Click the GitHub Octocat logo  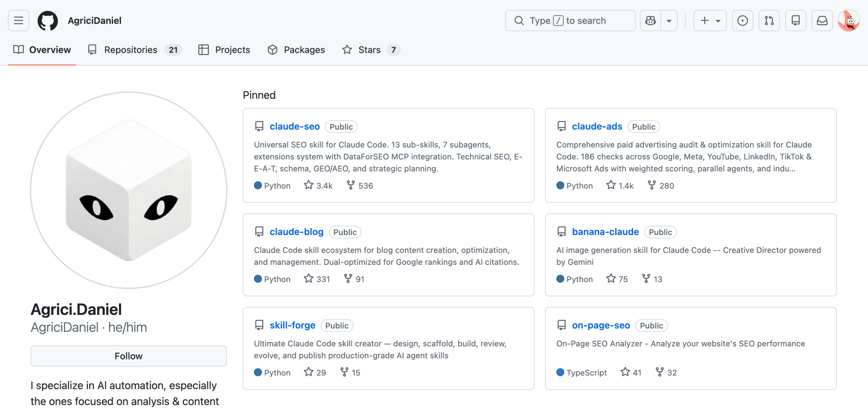coord(47,21)
